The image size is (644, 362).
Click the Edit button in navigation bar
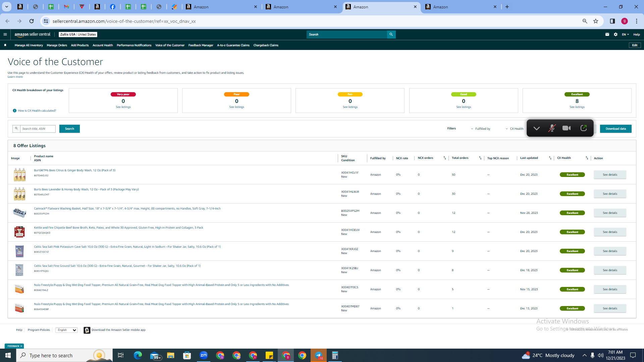635,45
